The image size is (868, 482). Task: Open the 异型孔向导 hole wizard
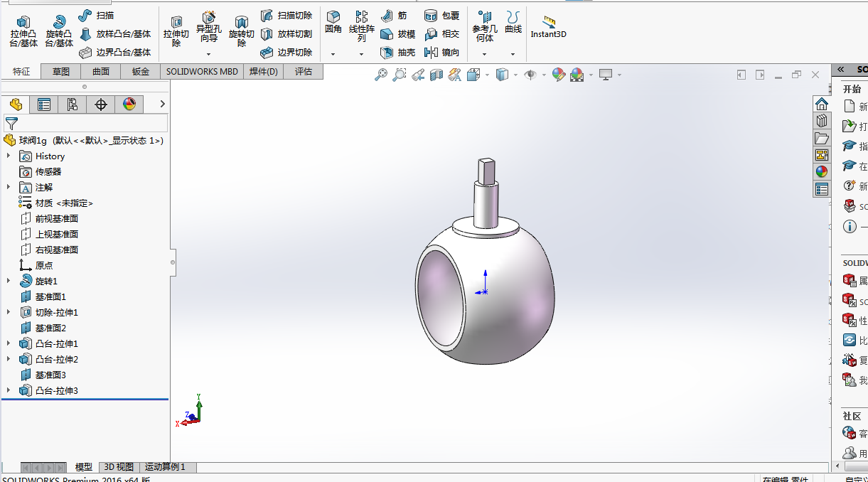click(209, 28)
